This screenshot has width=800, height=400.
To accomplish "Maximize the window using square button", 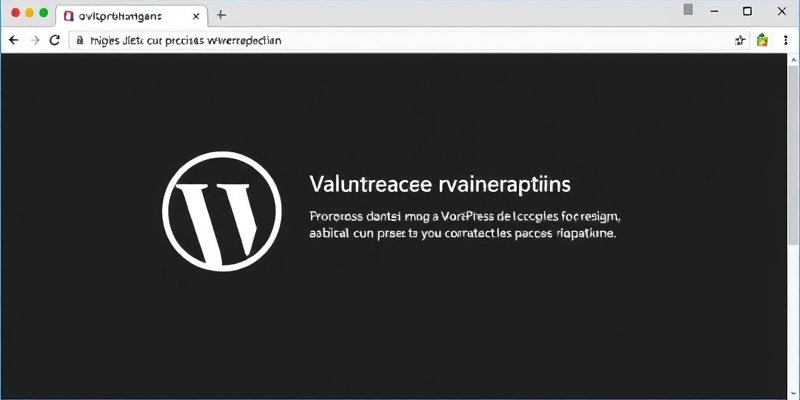I will (747, 11).
